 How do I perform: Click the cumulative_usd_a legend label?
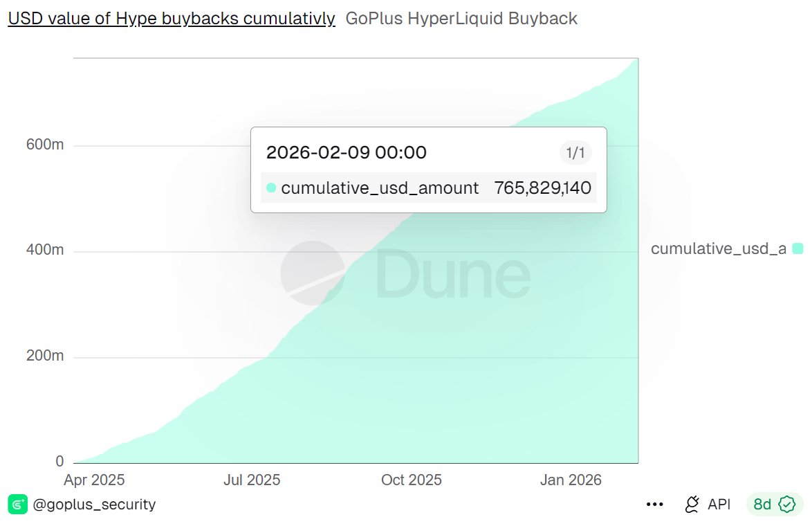(x=718, y=248)
